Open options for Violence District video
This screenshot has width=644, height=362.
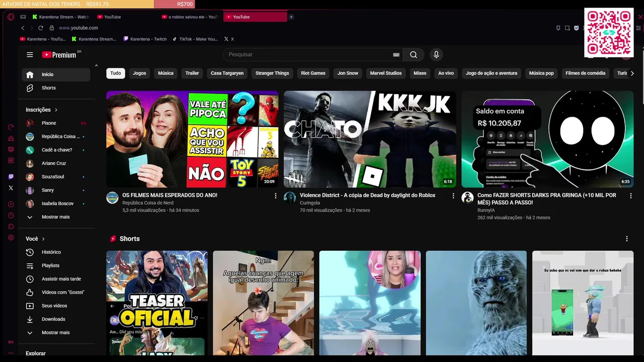pyautogui.click(x=453, y=196)
